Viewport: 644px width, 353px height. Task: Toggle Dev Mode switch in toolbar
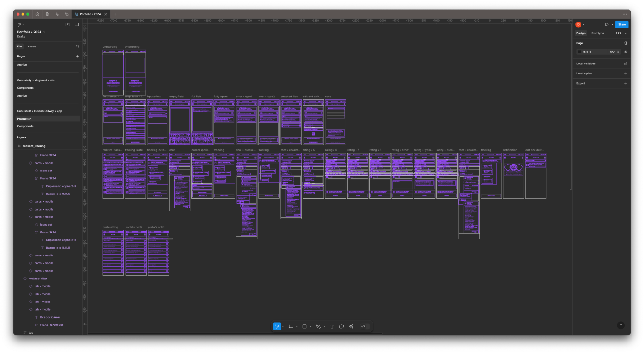tap(365, 326)
